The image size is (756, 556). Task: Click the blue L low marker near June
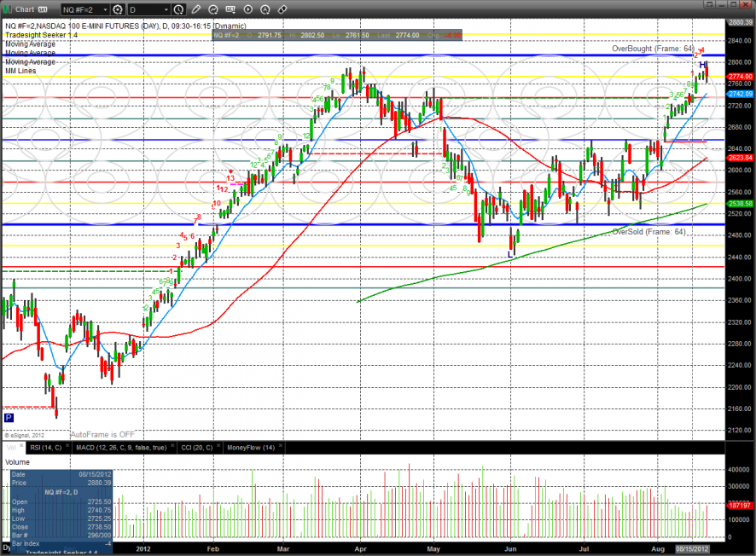pyautogui.click(x=510, y=254)
